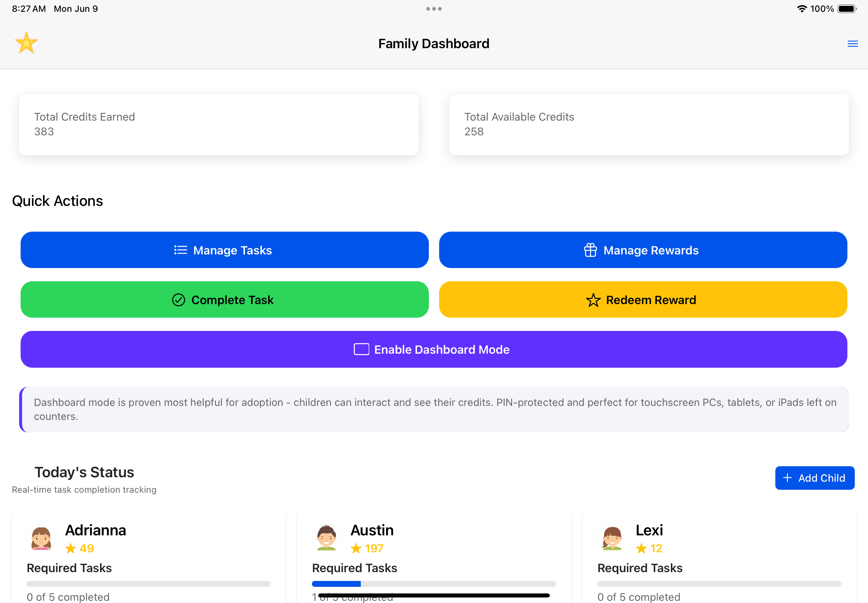This screenshot has width=868, height=603.
Task: Toggle the Enable Dashboard Mode checkbox icon
Action: click(x=361, y=349)
